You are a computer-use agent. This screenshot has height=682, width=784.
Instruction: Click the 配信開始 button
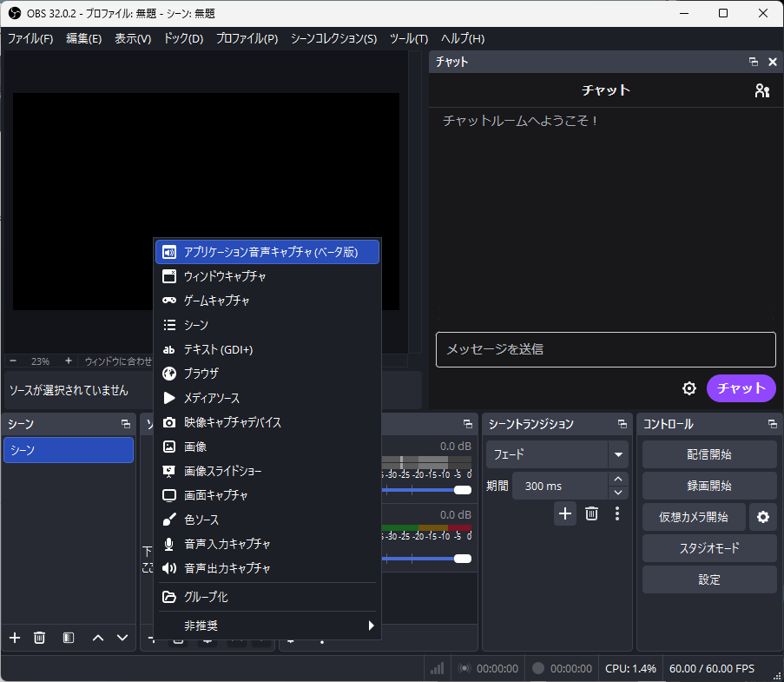click(x=709, y=454)
